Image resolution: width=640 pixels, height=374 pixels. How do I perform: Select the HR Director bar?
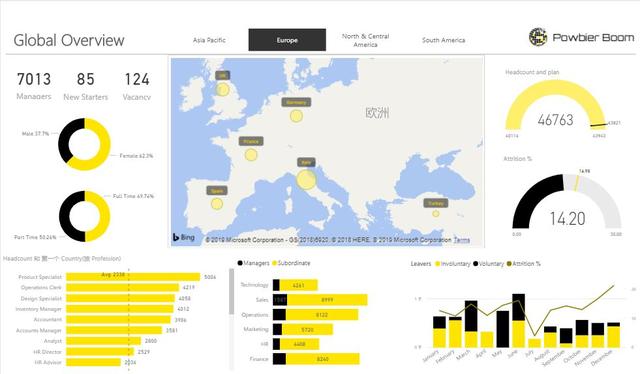click(100, 351)
